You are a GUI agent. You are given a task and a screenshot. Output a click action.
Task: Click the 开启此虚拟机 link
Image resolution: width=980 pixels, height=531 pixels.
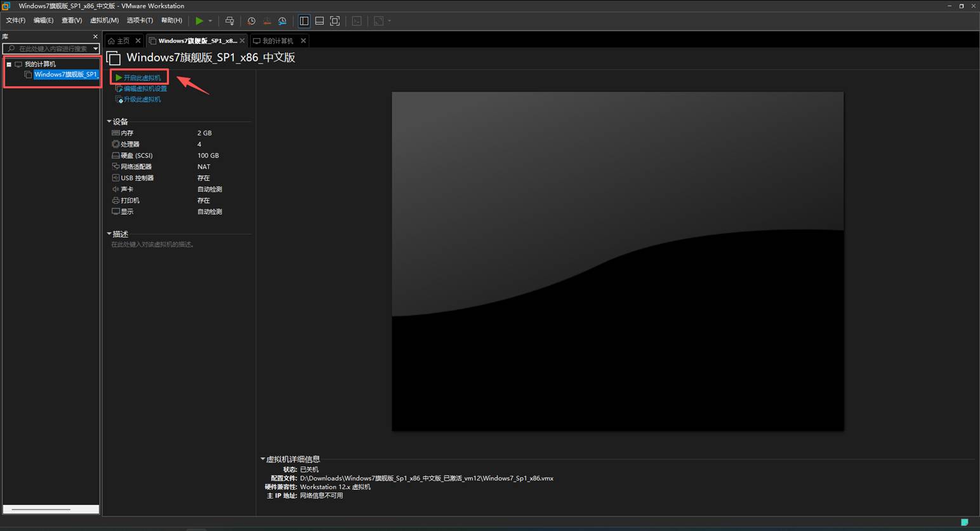(x=142, y=77)
